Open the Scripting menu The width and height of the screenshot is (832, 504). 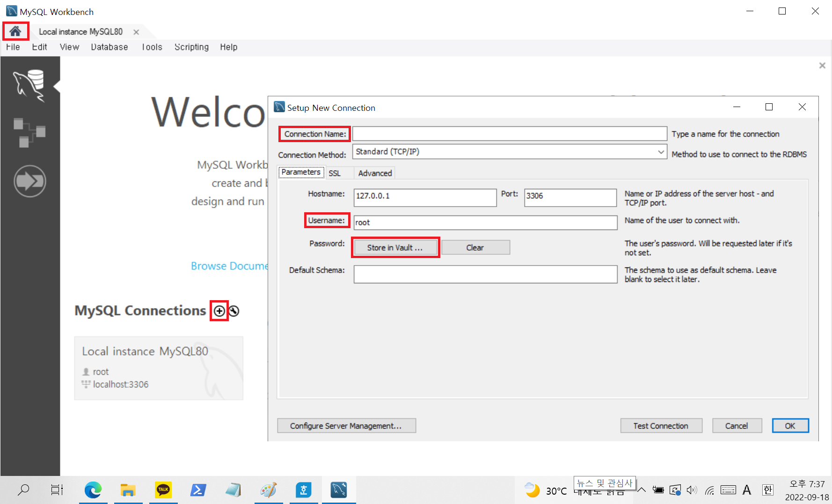pyautogui.click(x=191, y=47)
